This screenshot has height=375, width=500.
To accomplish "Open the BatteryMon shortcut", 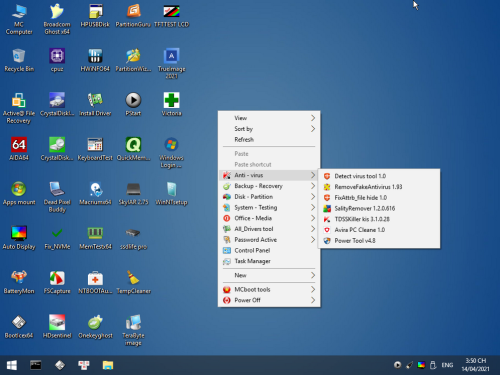I will [x=19, y=282].
